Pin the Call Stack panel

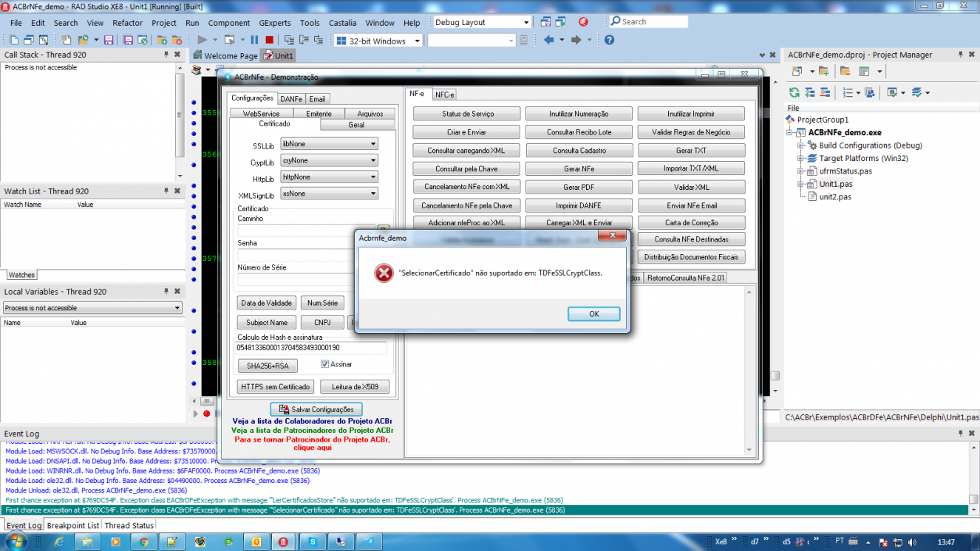tap(166, 55)
